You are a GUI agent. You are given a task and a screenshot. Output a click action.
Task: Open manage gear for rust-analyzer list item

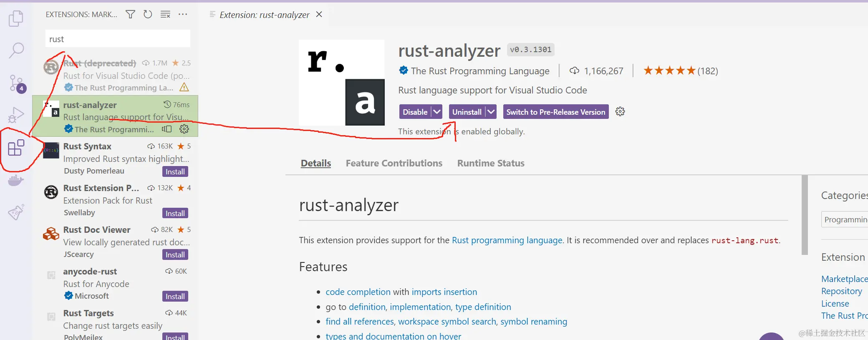(184, 129)
